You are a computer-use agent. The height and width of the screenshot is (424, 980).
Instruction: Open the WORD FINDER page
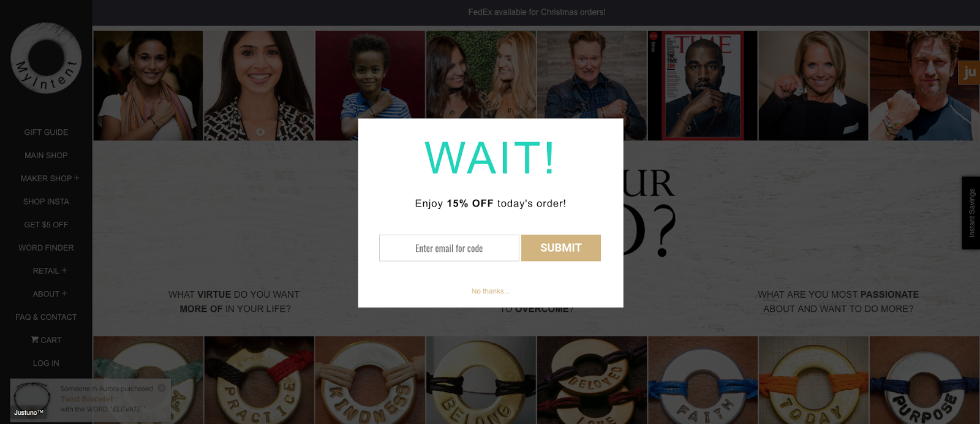click(46, 248)
